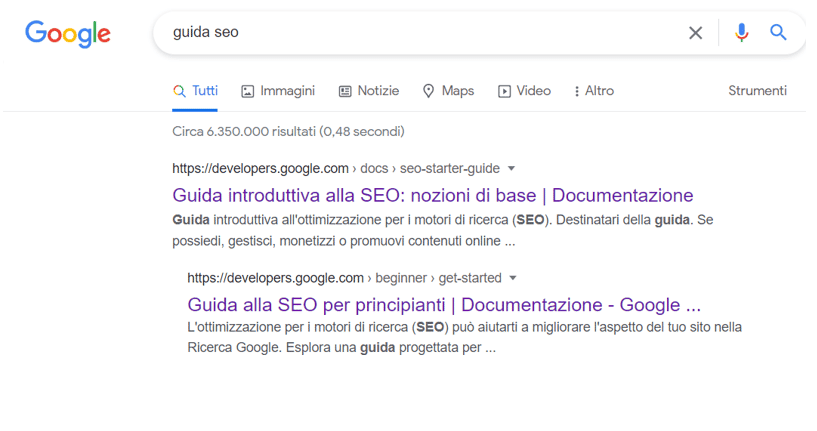Viewport: 817px width, 431px height.
Task: Open the Video results tab
Action: coord(524,91)
